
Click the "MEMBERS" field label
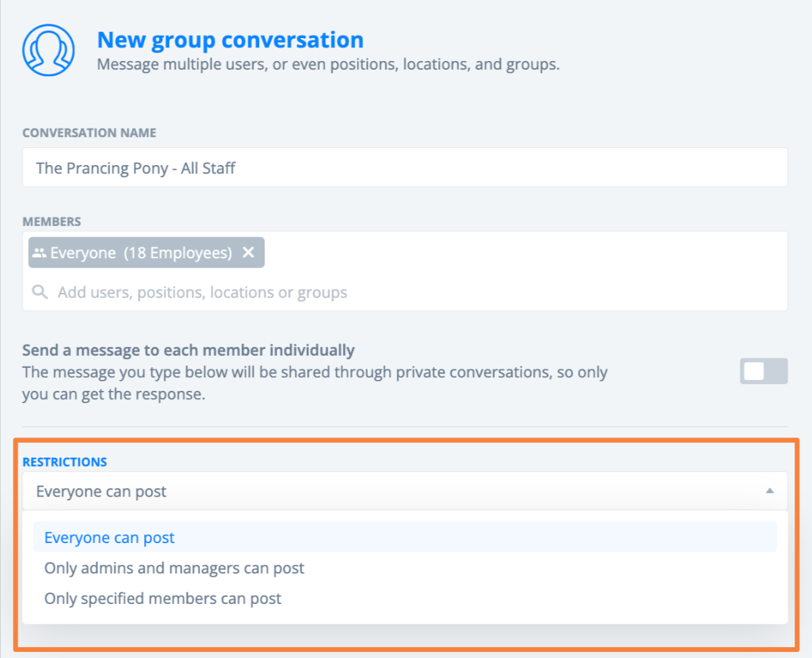tap(51, 221)
